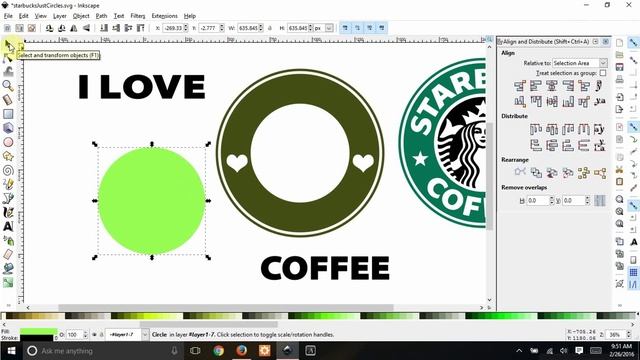This screenshot has width=640, height=360.
Task: Toggle current layer visibility eye icon
Action: click(x=94, y=334)
